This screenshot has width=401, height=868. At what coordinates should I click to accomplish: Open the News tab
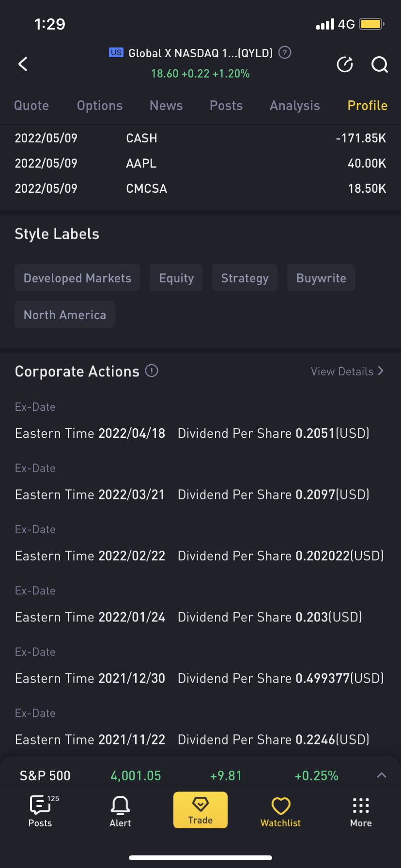click(x=166, y=106)
